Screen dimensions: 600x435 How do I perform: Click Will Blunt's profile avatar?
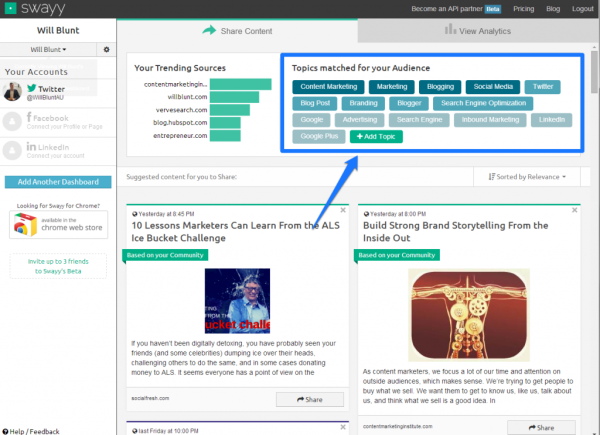12,92
